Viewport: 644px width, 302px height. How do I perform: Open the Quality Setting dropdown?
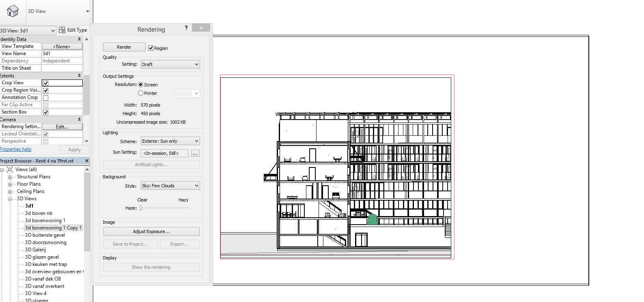pyautogui.click(x=170, y=64)
